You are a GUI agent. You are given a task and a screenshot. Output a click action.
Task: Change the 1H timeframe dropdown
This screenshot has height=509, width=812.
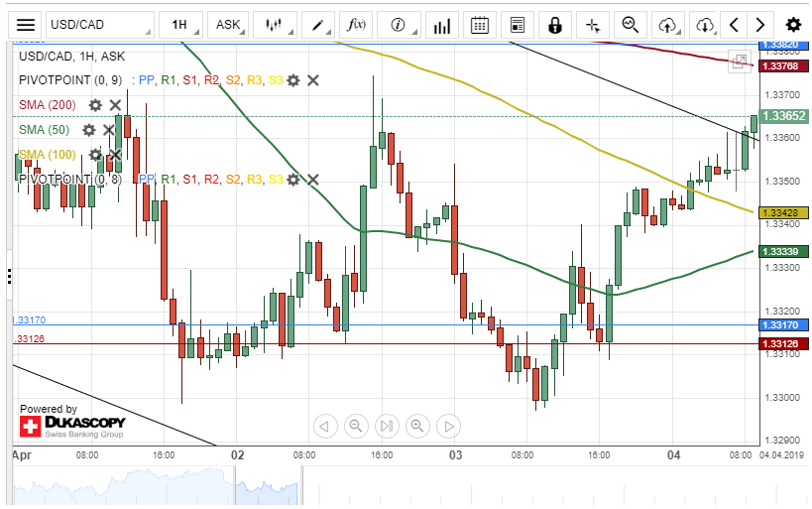click(180, 25)
